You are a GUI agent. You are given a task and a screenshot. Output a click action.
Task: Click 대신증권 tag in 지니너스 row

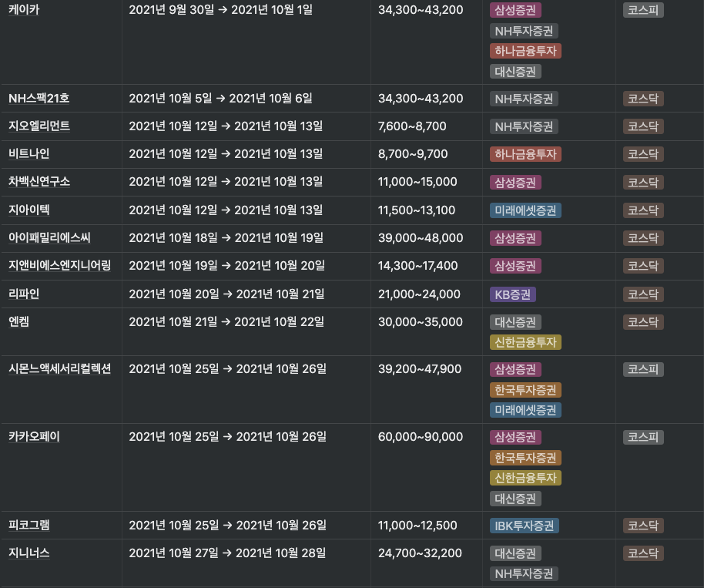[x=515, y=553]
